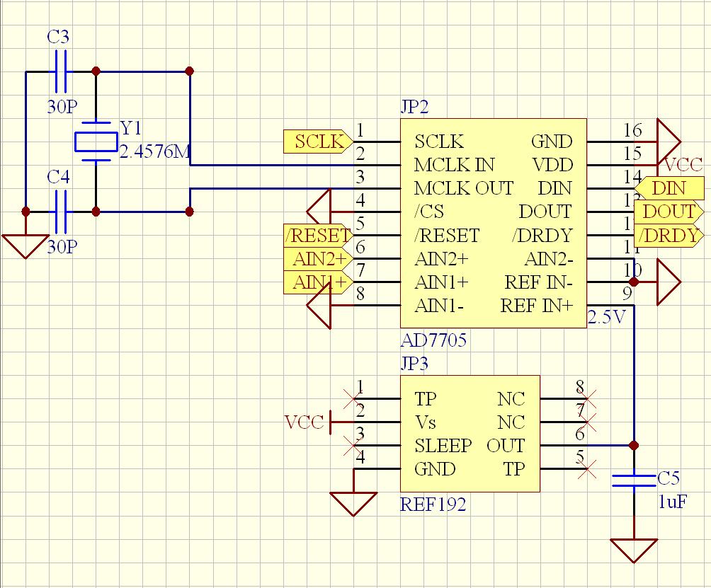This screenshot has width=711, height=588.
Task: Click the SCLK net label arrow
Action: 316,142
